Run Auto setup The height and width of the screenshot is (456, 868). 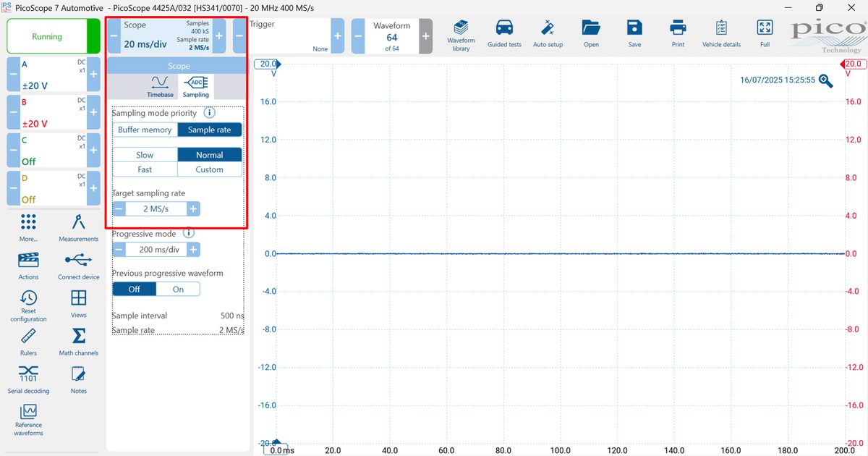pos(548,35)
